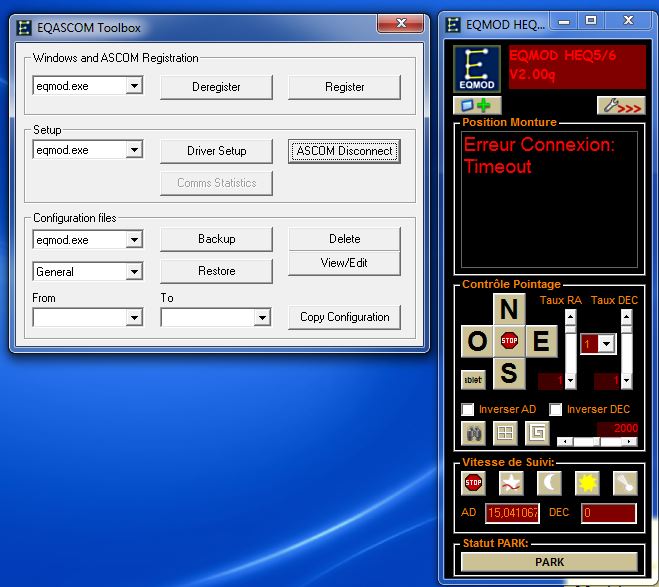659x587 pixels.
Task: Click the right arrow of the 2000 slider
Action: click(x=629, y=442)
